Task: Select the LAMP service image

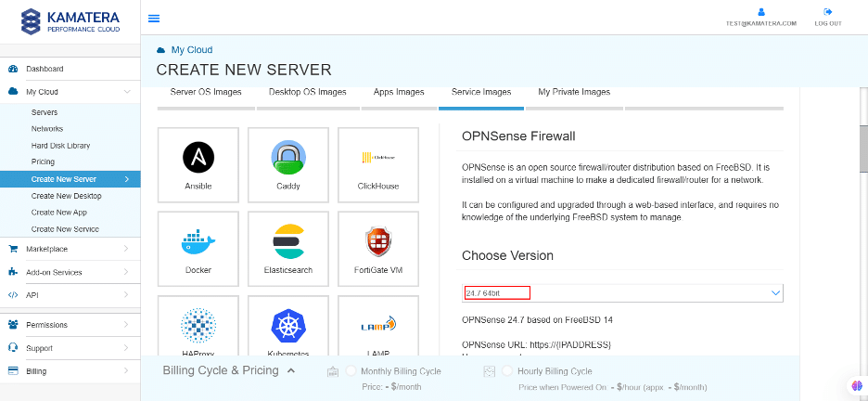Action: 378,326
